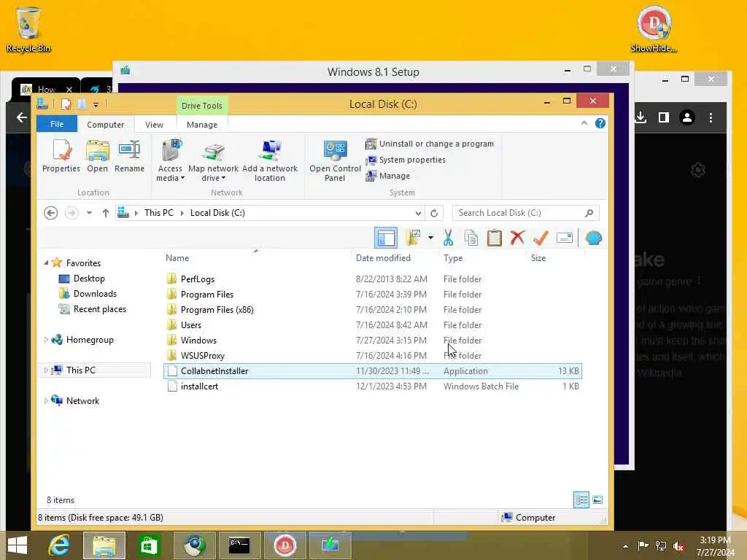
Task: Click browser window downloads icon
Action: coord(640,117)
